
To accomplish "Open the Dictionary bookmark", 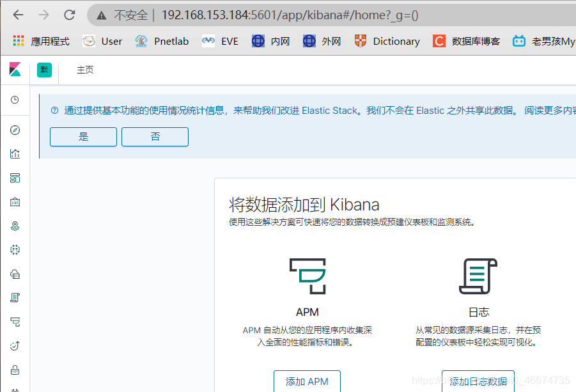I will 387,41.
